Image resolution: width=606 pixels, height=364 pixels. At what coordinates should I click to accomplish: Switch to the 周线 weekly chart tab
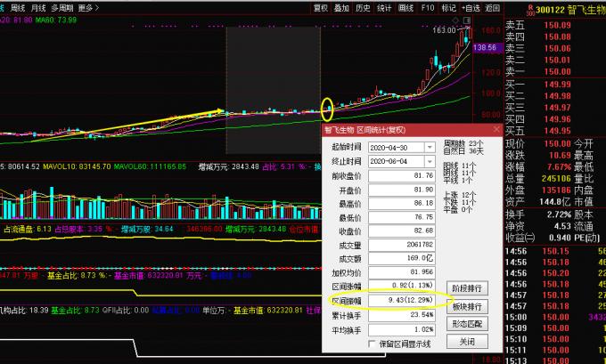click(x=18, y=8)
